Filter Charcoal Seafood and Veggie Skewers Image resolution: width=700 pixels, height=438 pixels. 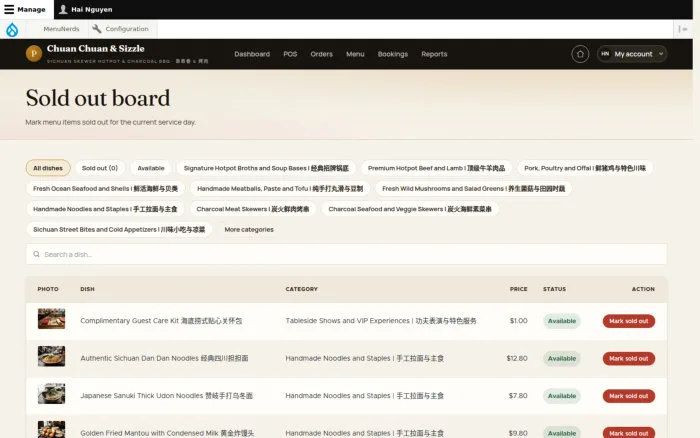[410, 209]
